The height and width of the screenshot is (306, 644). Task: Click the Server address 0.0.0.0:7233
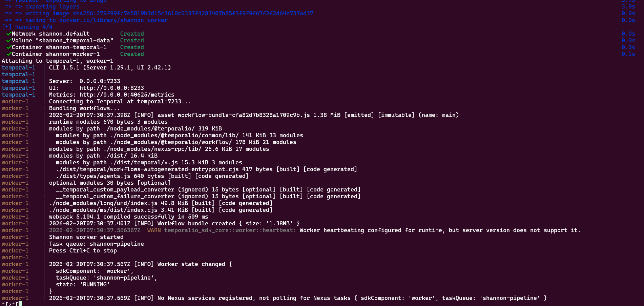[x=100, y=81]
